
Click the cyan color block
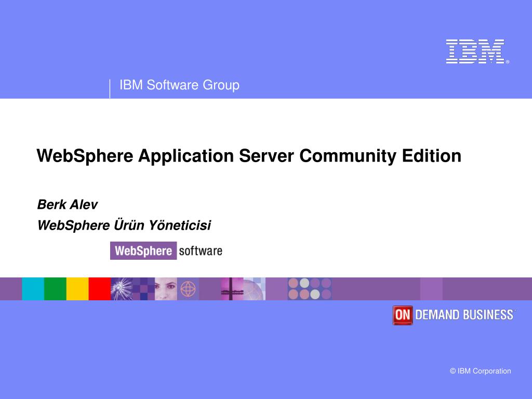(33, 289)
